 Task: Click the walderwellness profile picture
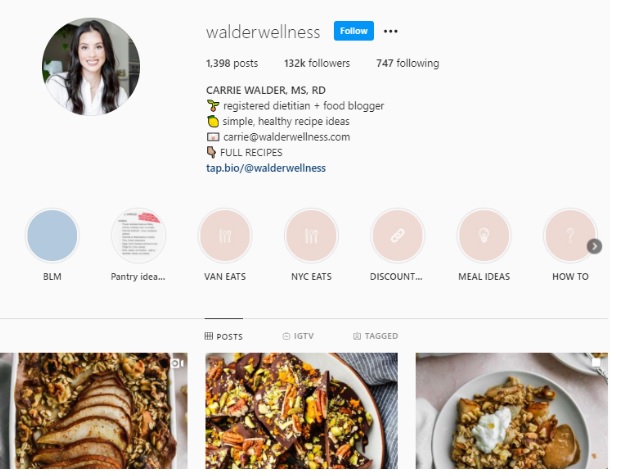[x=91, y=67]
